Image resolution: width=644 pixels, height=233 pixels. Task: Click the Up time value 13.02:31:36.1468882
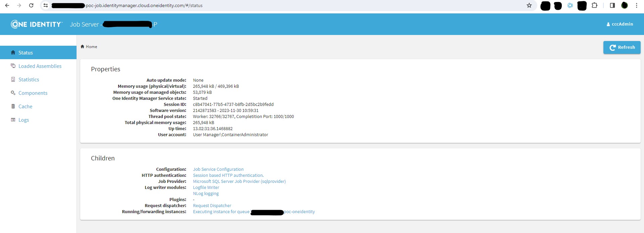[213, 129]
